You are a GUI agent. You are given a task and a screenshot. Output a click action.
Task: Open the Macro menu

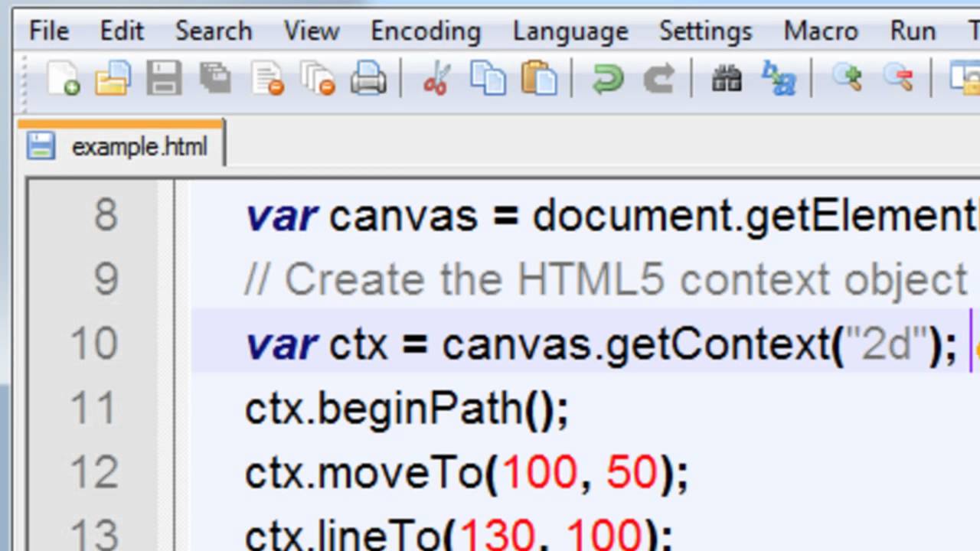pyautogui.click(x=822, y=31)
